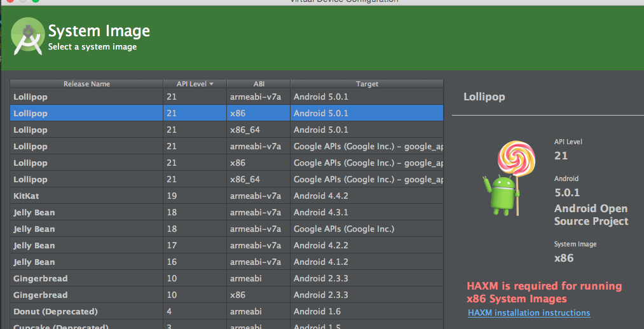The image size is (644, 329).
Task: Click the Lollipop Android mascot image
Action: click(x=509, y=178)
